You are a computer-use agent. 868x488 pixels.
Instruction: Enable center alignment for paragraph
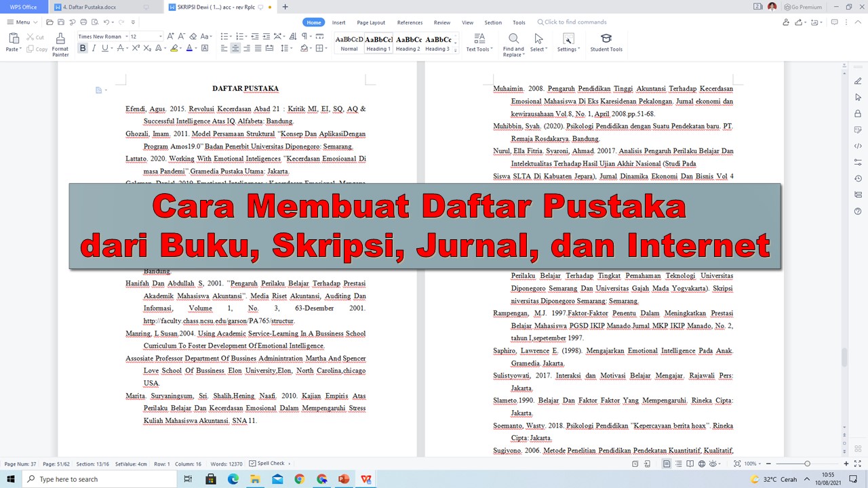click(235, 48)
